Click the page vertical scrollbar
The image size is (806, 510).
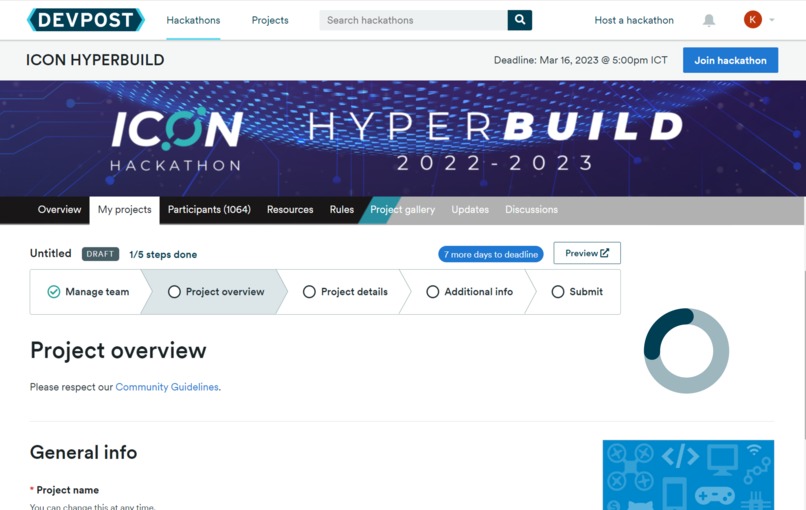click(804, 355)
